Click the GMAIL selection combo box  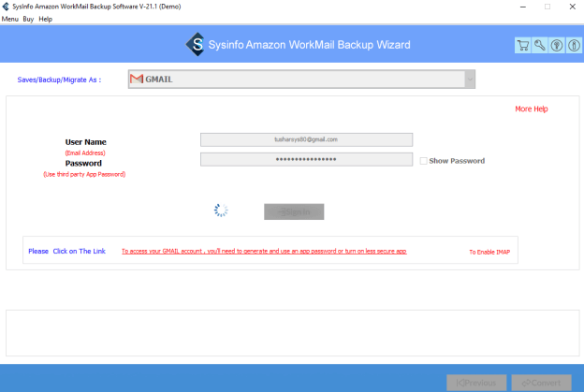(301, 80)
